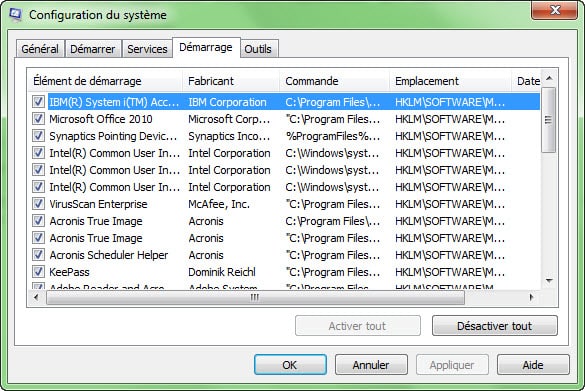This screenshot has width=585, height=391.
Task: Click the Activer tout button
Action: tap(357, 326)
